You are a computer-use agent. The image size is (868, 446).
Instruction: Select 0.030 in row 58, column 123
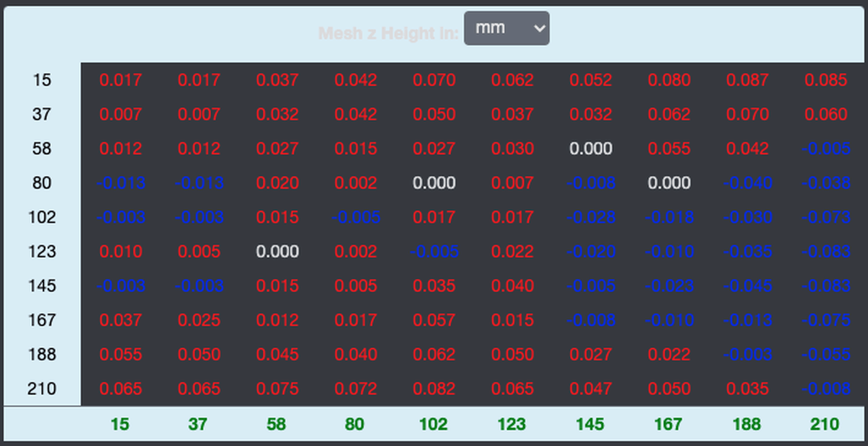coord(513,148)
